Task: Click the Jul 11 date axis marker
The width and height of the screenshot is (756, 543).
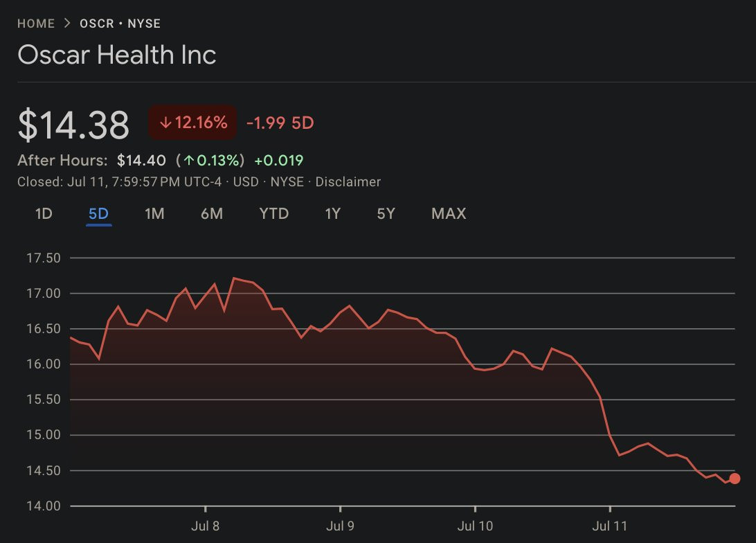Action: tap(610, 526)
